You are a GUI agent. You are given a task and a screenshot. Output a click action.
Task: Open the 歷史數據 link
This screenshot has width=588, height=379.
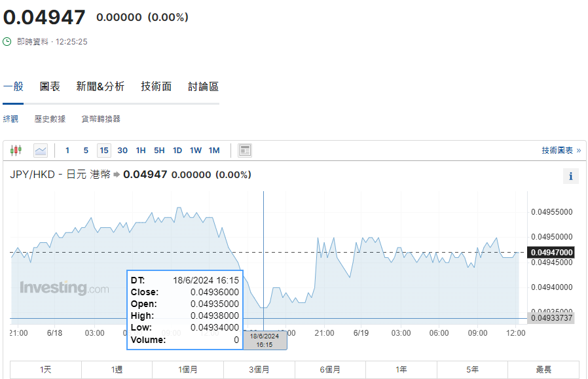[50, 119]
